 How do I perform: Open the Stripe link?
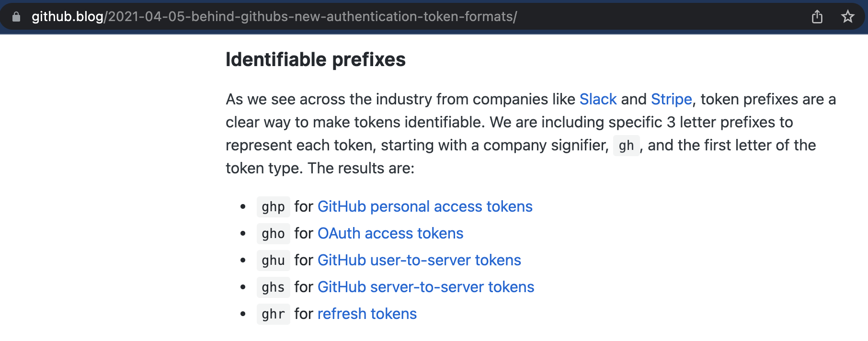(x=671, y=99)
